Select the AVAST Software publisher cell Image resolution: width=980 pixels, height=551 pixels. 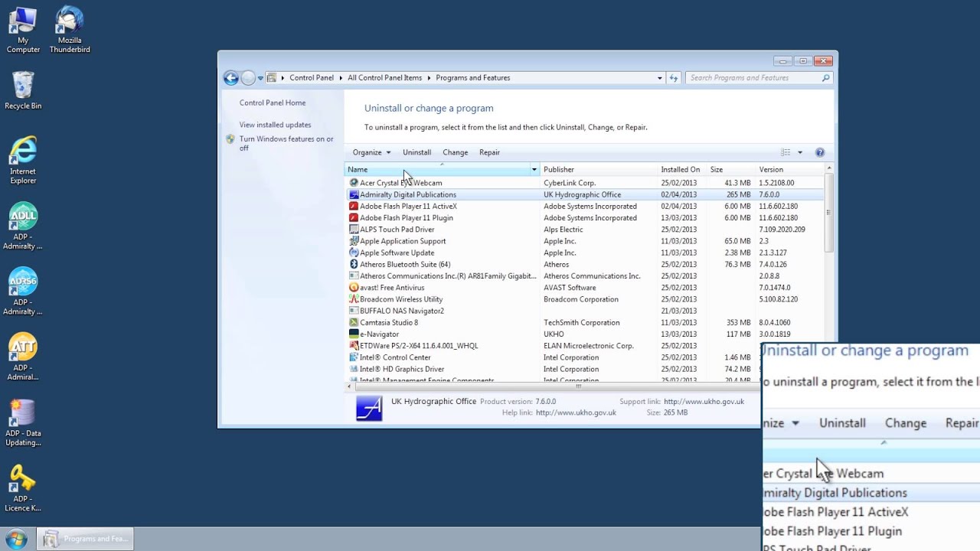click(x=570, y=288)
